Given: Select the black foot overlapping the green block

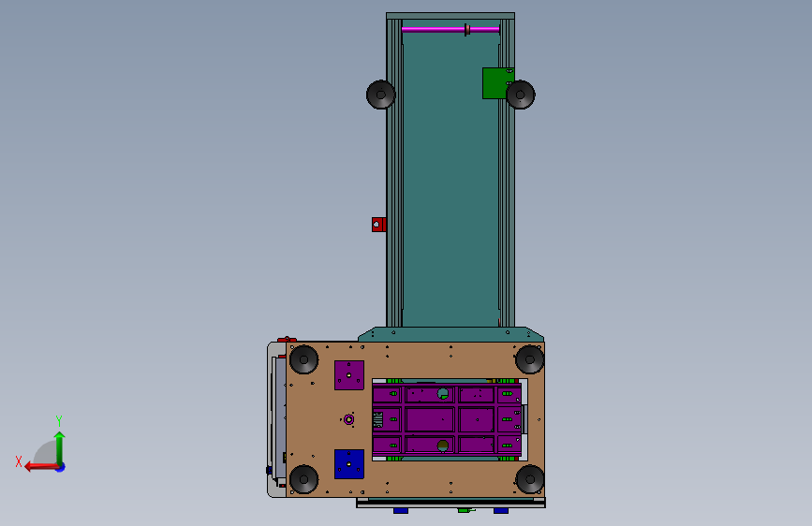Looking at the screenshot, I should tap(521, 95).
